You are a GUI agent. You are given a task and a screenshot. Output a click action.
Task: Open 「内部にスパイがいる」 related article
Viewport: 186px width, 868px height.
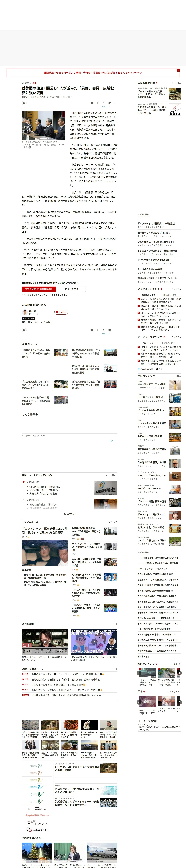tap(36, 353)
